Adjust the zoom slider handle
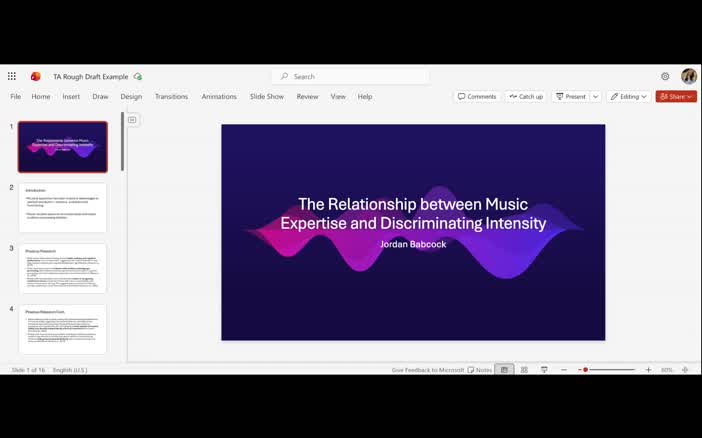 (x=585, y=369)
